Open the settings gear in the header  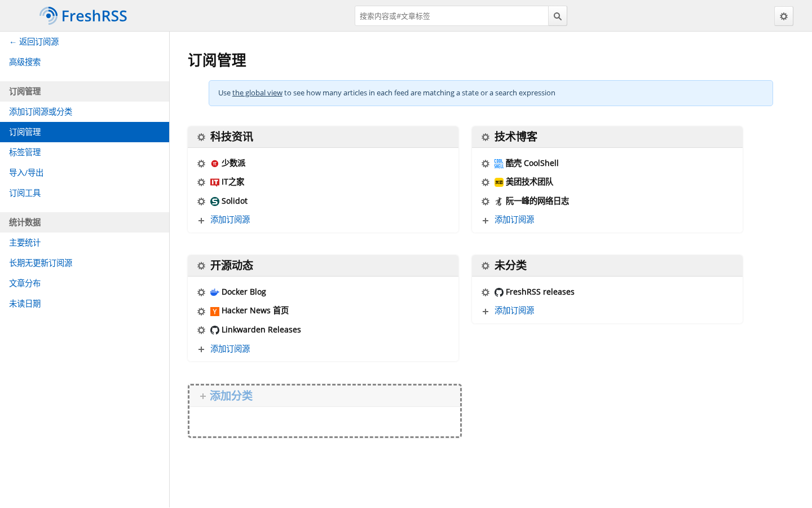[784, 16]
